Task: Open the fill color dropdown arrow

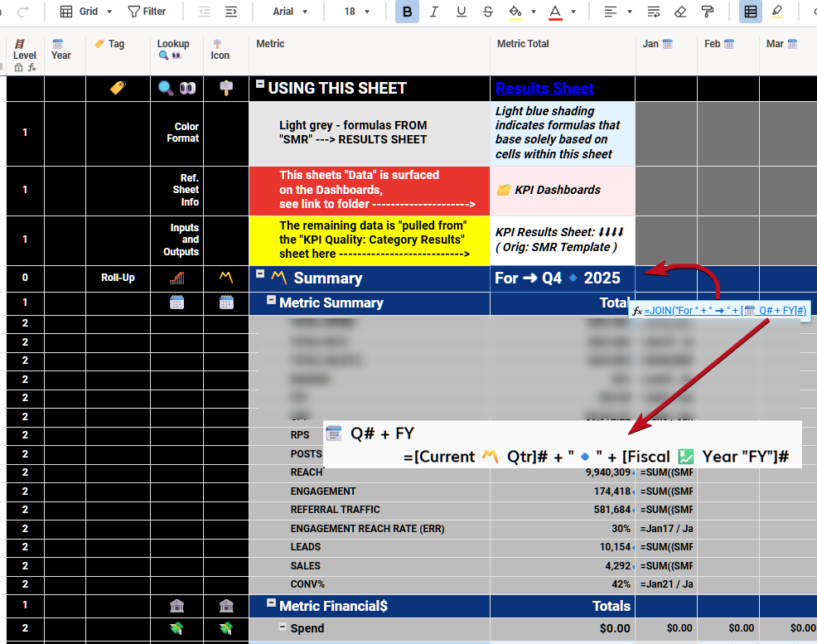Action: tap(534, 12)
